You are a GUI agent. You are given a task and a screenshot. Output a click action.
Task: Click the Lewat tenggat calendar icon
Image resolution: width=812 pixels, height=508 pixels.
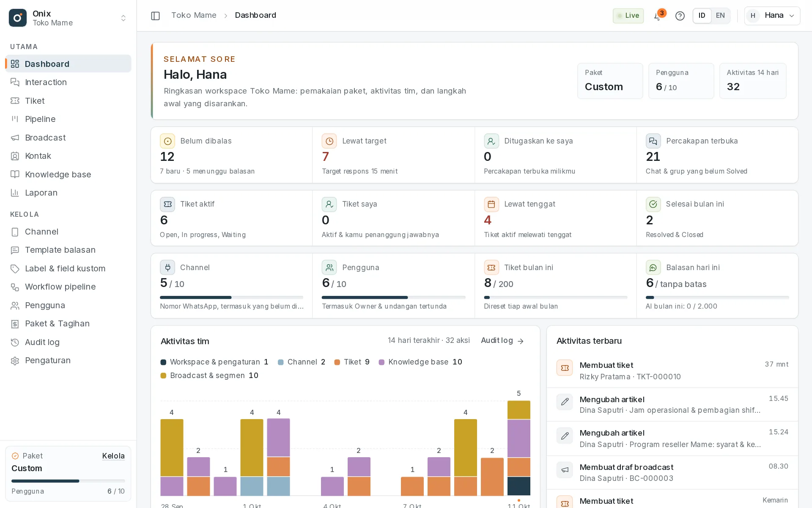(491, 204)
